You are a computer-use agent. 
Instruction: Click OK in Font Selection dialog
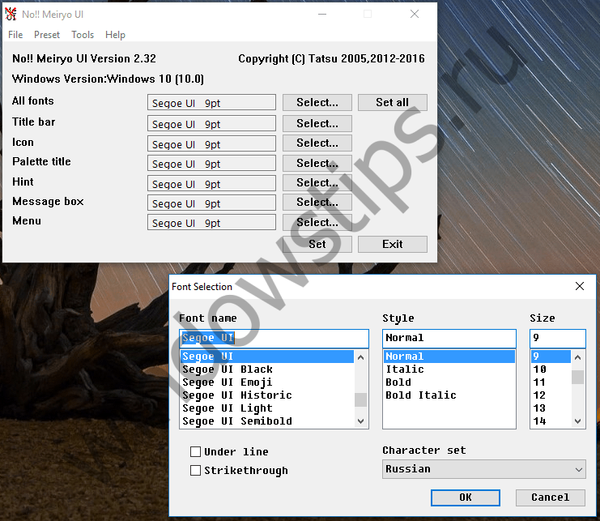point(465,497)
